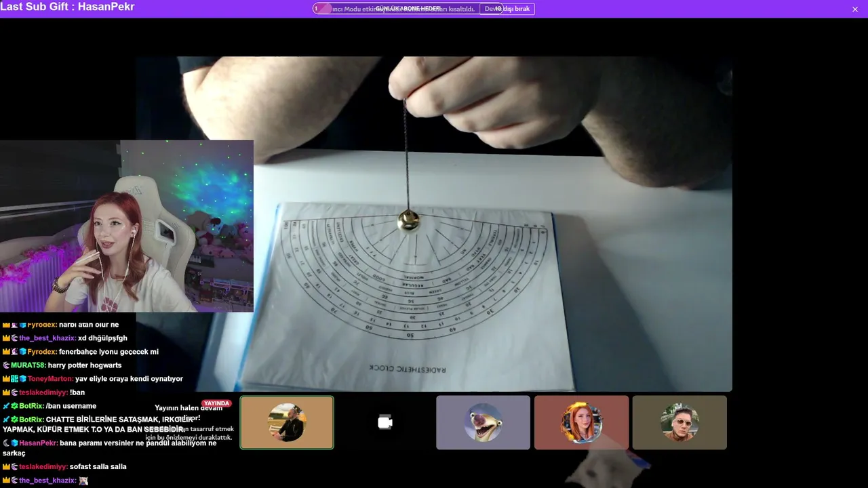Open BotRix's username on the '/ban username' message
Viewport: 868px width, 488px height.
click(31, 406)
